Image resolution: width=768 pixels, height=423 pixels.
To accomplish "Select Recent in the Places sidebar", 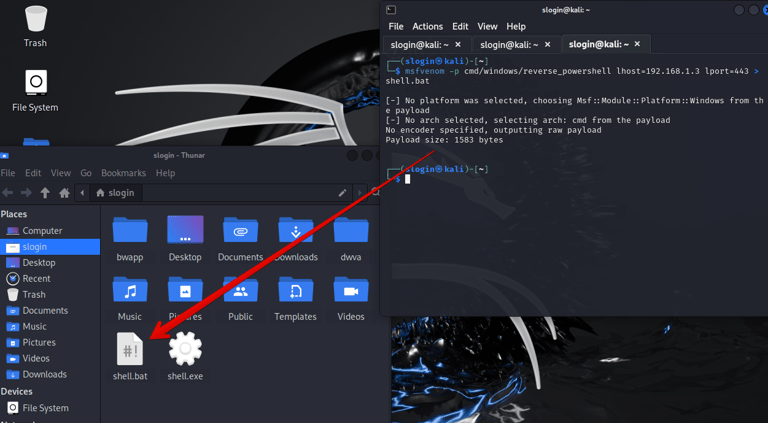I will [50, 279].
